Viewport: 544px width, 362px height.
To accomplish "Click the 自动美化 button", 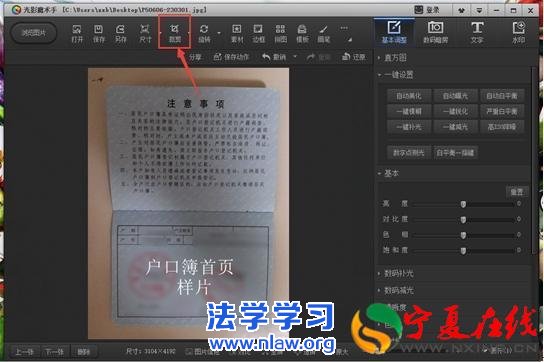I will click(409, 96).
